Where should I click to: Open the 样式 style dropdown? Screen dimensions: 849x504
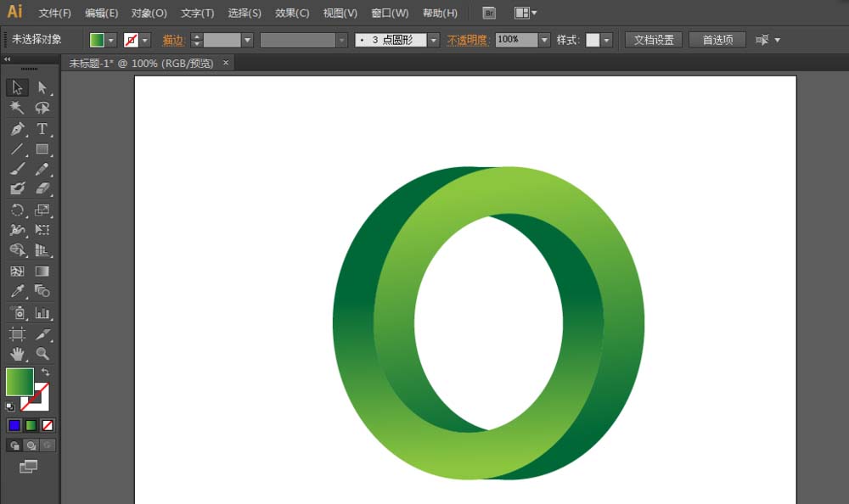pos(604,39)
